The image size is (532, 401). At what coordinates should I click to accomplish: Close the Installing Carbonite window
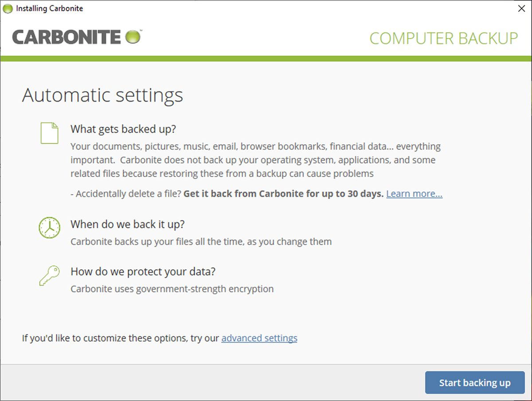[521, 8]
